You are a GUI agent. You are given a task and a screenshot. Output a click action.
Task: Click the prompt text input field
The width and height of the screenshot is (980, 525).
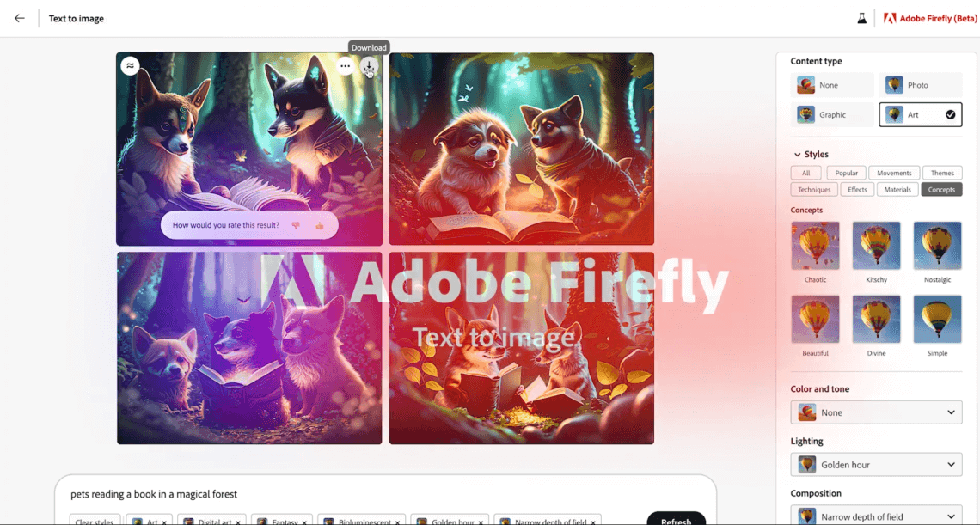click(378, 494)
